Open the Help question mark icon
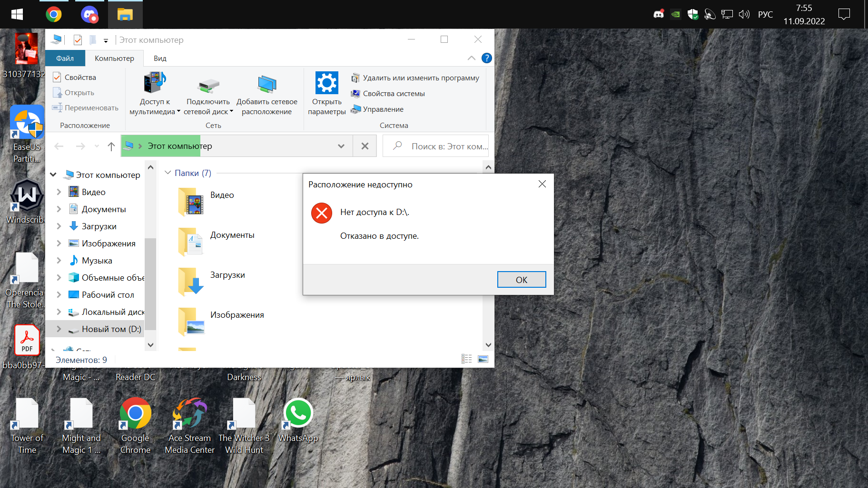 click(486, 58)
